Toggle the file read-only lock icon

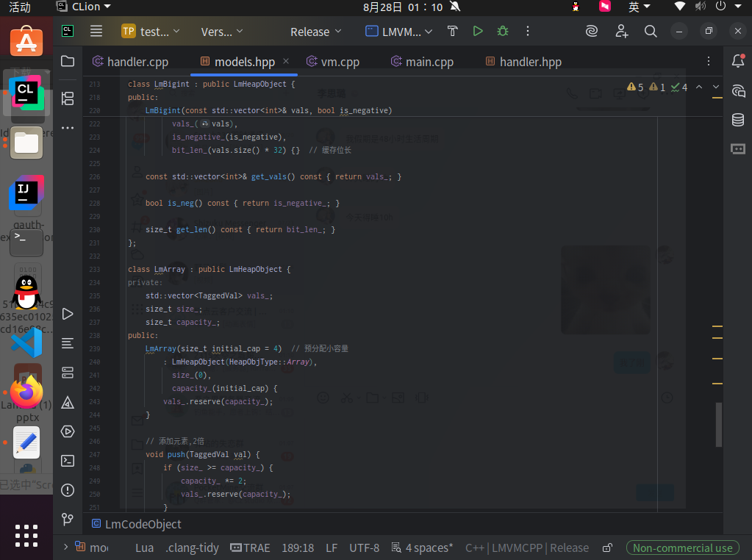tap(607, 548)
